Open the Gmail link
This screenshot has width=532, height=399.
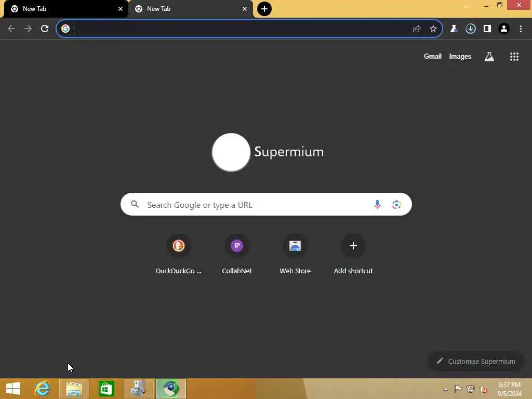pos(433,56)
